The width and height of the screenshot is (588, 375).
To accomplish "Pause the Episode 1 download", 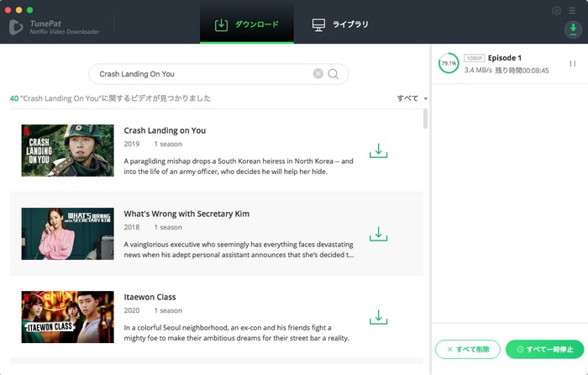I will pyautogui.click(x=573, y=64).
